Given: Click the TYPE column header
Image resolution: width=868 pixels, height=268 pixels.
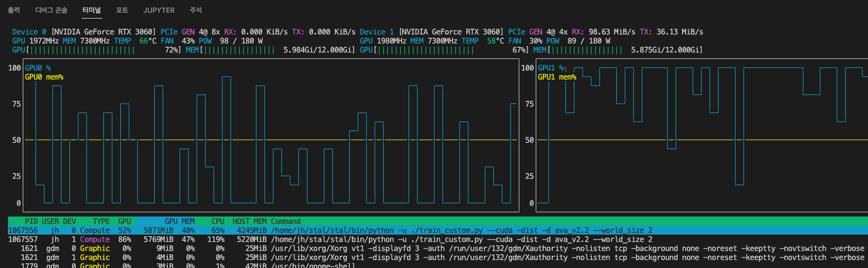Looking at the screenshot, I should (101, 221).
